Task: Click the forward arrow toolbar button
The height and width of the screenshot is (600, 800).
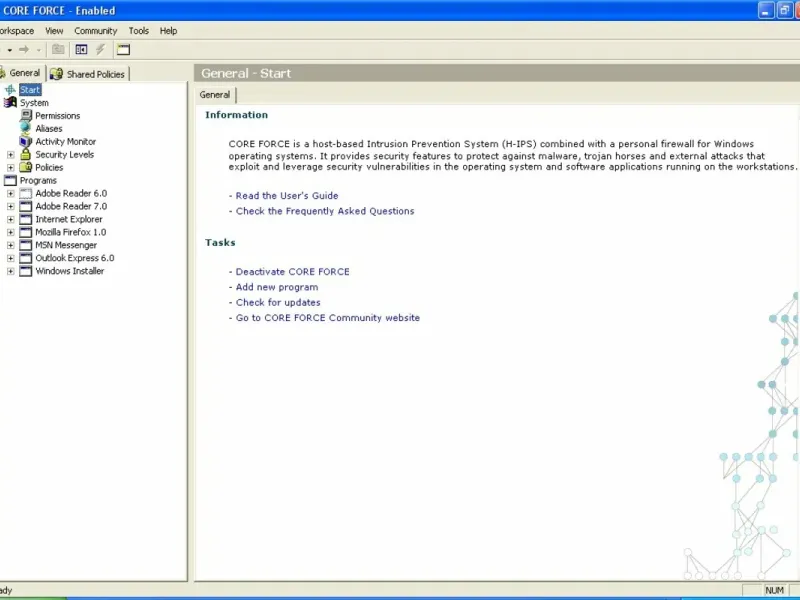Action: [x=23, y=49]
